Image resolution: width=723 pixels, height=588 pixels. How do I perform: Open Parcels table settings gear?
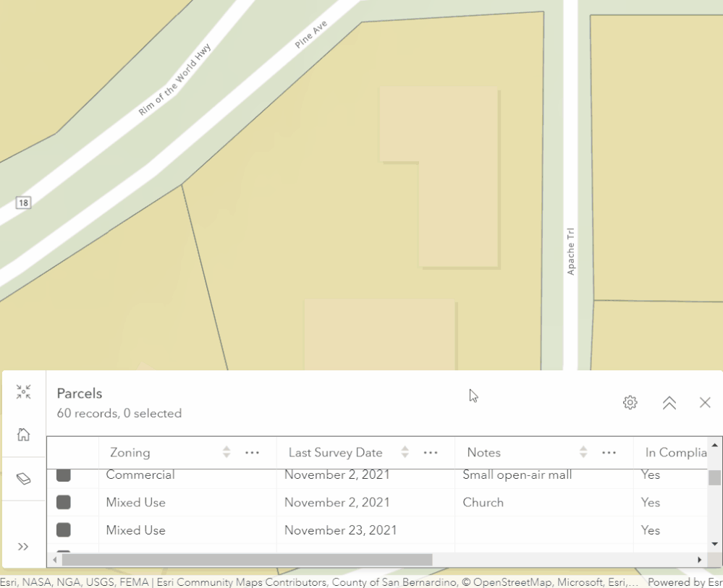click(630, 402)
